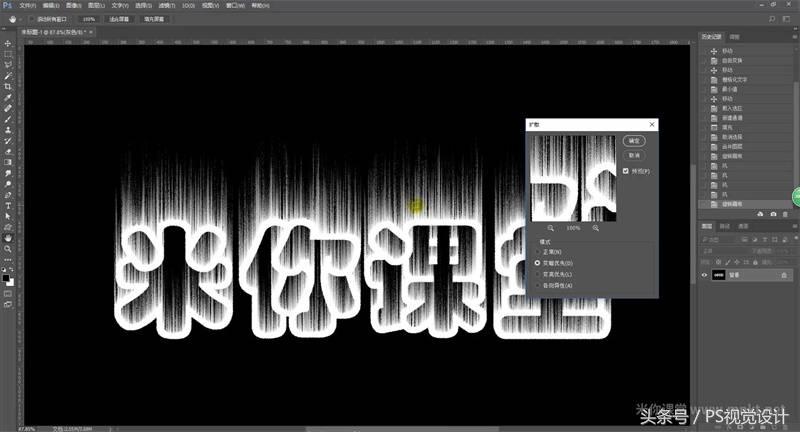Open the 图像(I) menu
Screen dimensions: 800x432
coord(73,5)
